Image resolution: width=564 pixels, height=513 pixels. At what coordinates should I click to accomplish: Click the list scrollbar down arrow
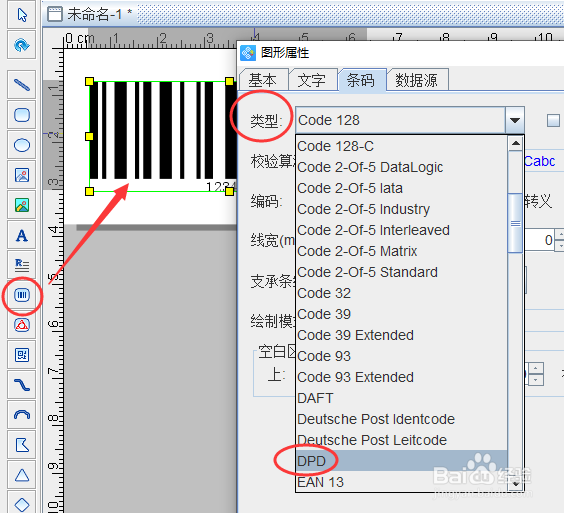coord(516,484)
